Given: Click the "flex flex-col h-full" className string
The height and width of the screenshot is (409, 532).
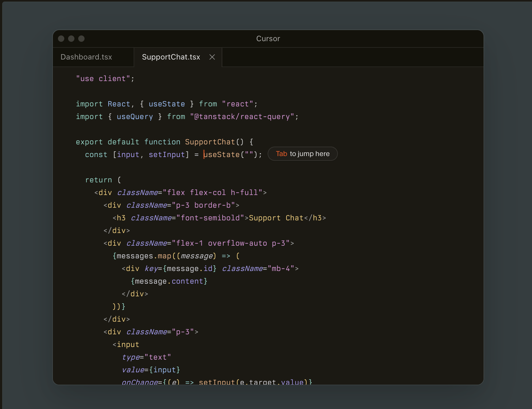Looking at the screenshot, I should (212, 193).
